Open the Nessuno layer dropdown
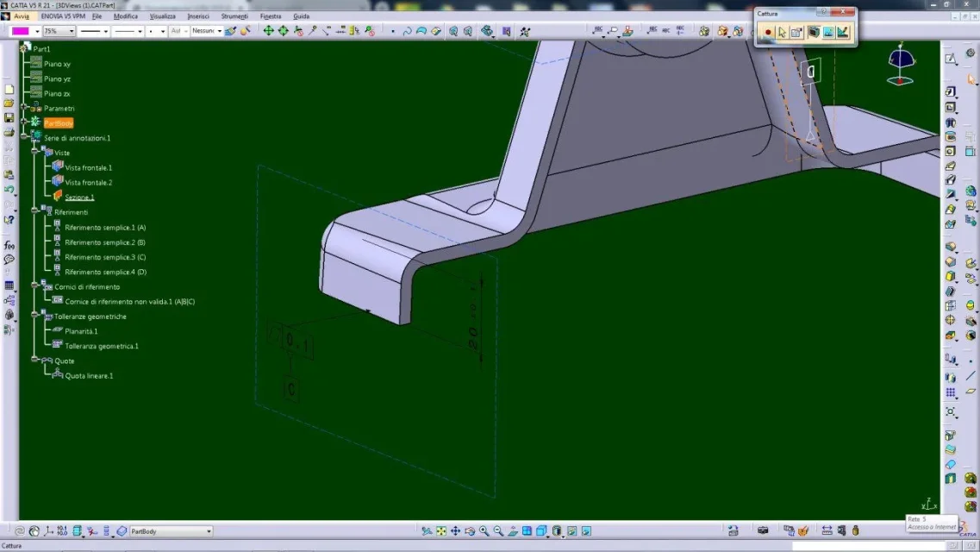 point(220,31)
